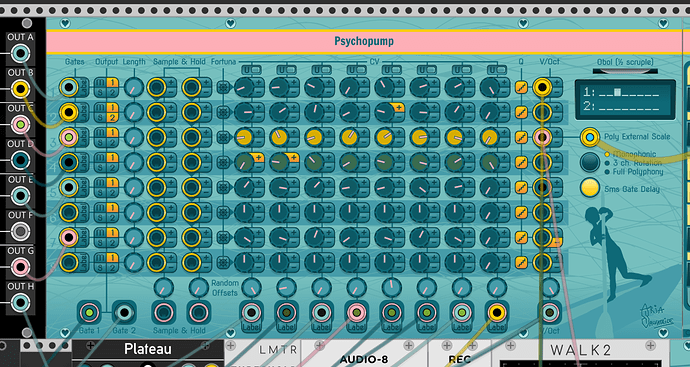Toggle row 4 Output S button
The image size is (690, 367).
(x=101, y=168)
